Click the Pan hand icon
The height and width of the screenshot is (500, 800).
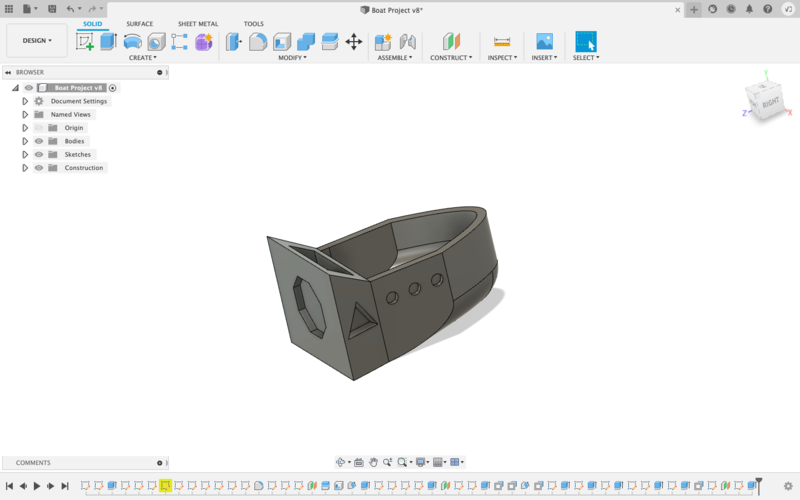coord(373,462)
